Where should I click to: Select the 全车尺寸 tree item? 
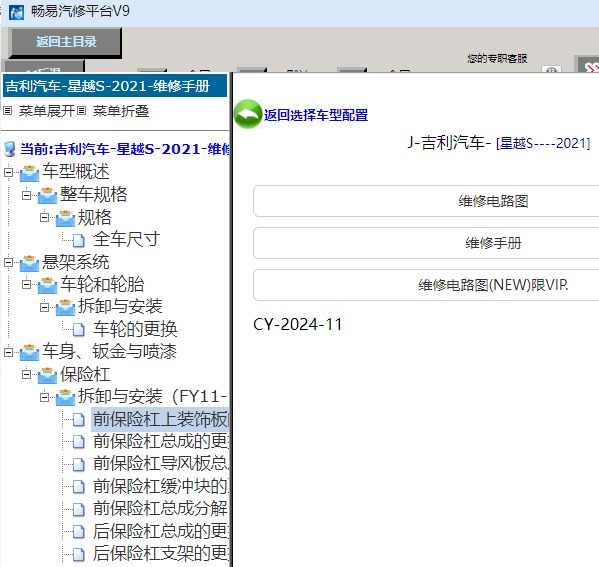click(x=126, y=240)
